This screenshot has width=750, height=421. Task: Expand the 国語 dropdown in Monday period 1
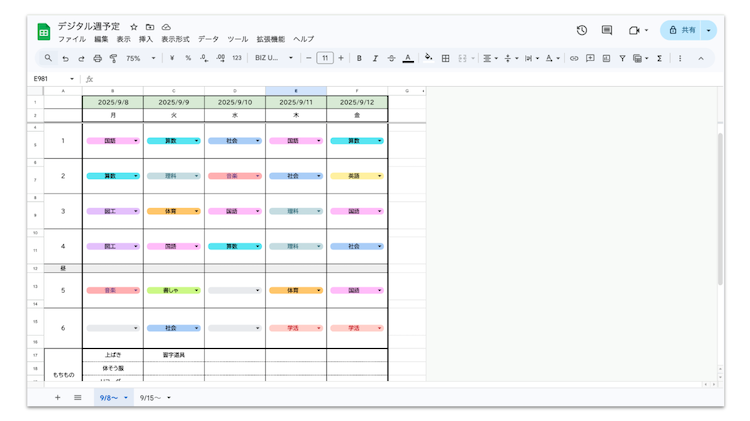click(136, 141)
